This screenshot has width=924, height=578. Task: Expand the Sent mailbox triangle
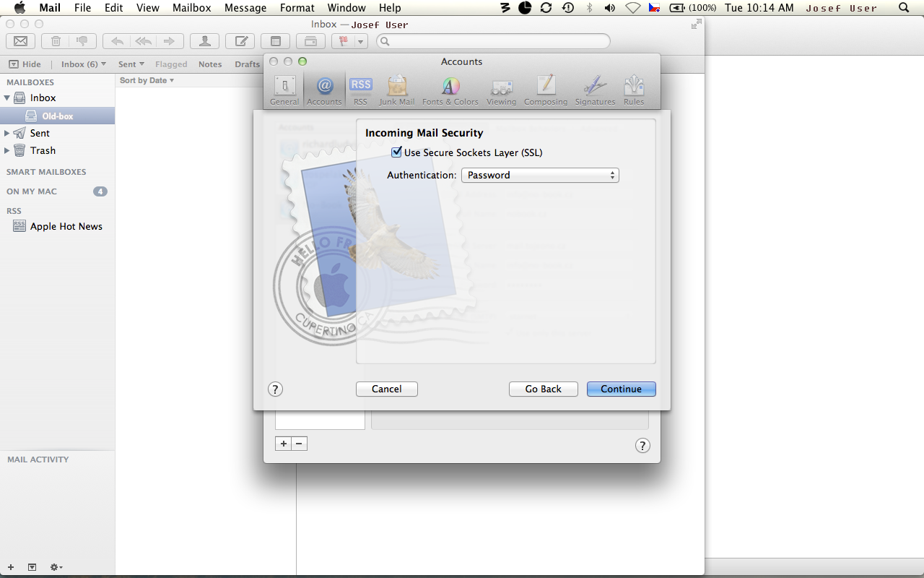(7, 133)
